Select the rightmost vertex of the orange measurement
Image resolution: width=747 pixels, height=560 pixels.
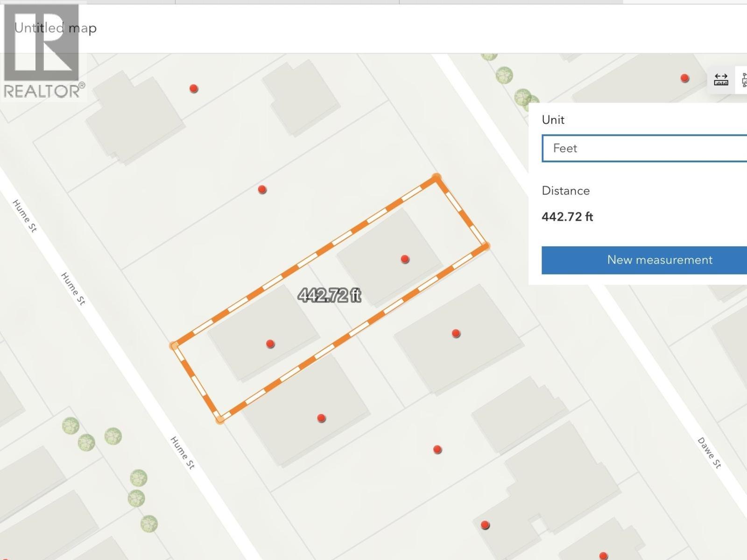coord(486,246)
